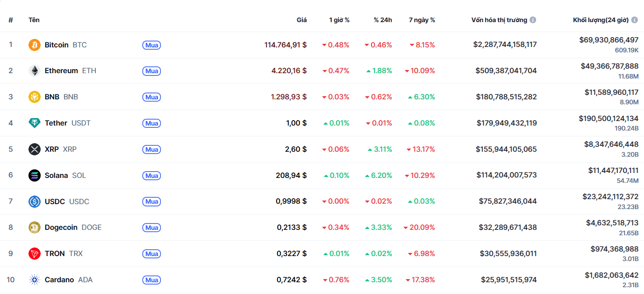Sort by Vốn hóa thị trường header
This screenshot has width=644, height=294.
click(499, 20)
